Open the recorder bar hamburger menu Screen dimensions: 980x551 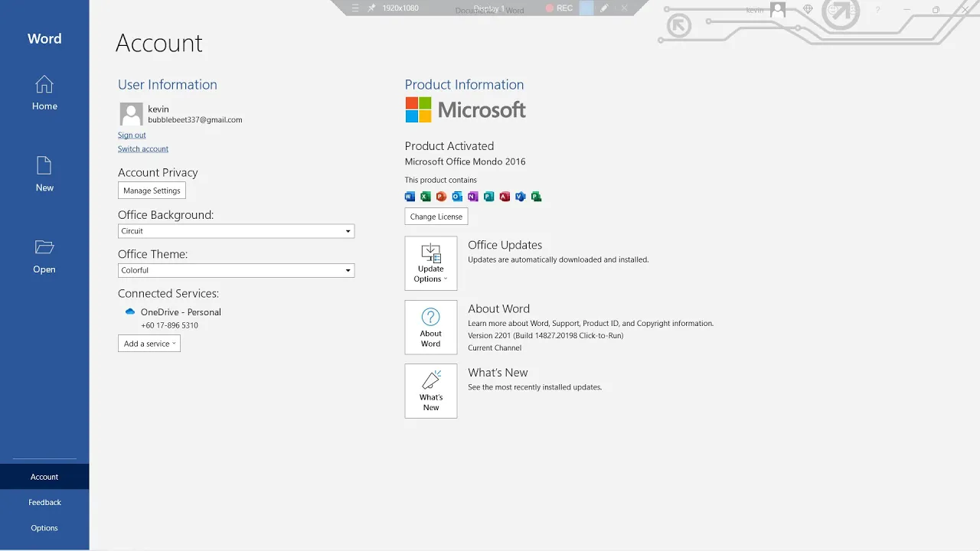354,8
